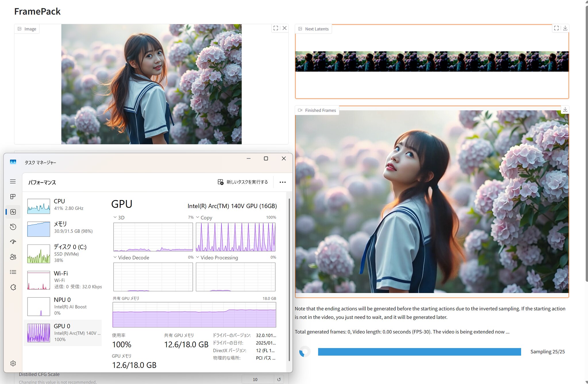Open the three-dot more options menu

pyautogui.click(x=283, y=182)
